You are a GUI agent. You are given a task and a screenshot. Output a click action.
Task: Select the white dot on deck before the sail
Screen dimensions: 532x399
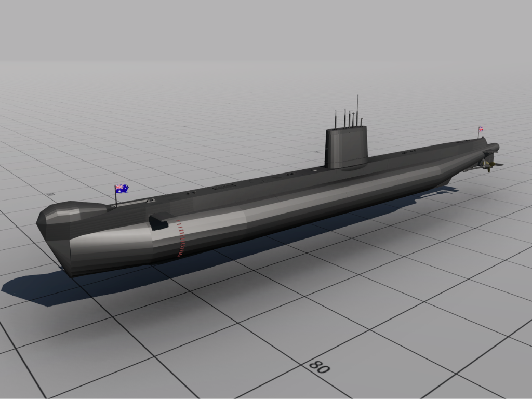click(315, 170)
